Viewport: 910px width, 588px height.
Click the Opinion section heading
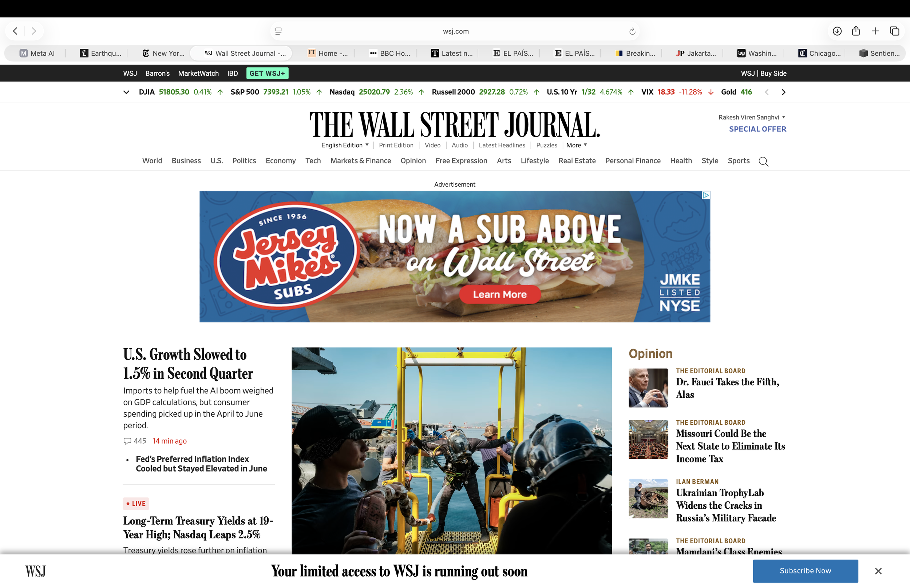650,354
